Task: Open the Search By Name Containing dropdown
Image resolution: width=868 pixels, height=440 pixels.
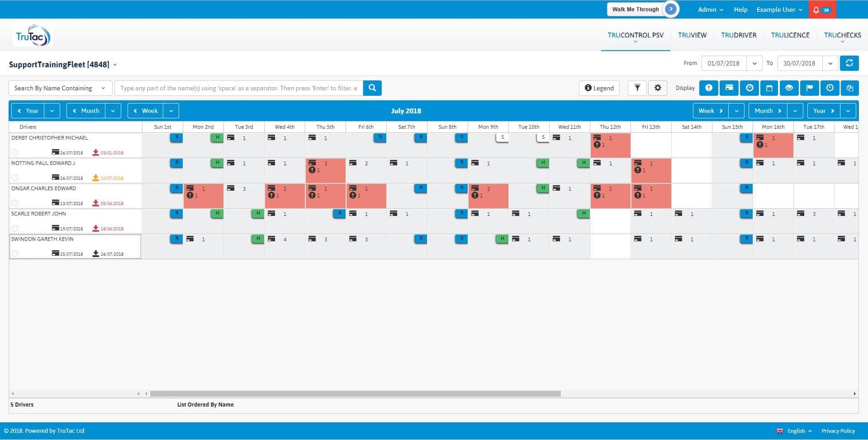Action: pyautogui.click(x=60, y=88)
